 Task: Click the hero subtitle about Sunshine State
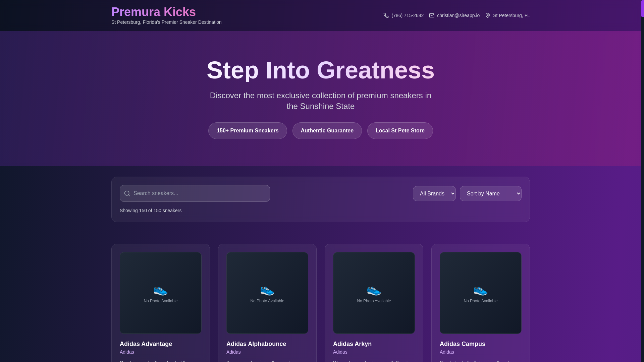click(x=321, y=101)
